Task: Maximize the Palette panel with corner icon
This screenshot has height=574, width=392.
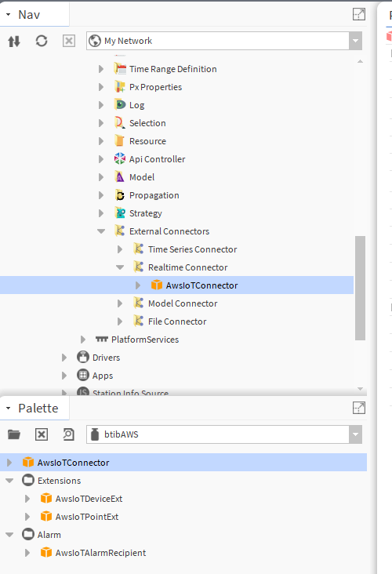Action: coord(359,408)
